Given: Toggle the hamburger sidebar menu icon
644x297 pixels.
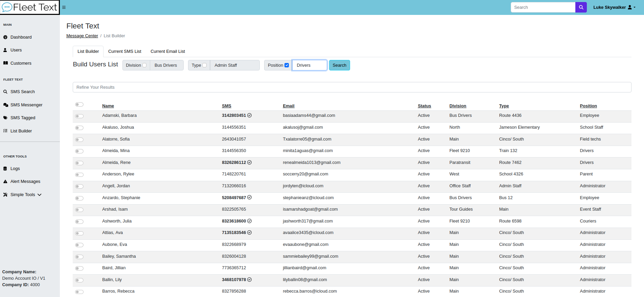Looking at the screenshot, I should [64, 7].
